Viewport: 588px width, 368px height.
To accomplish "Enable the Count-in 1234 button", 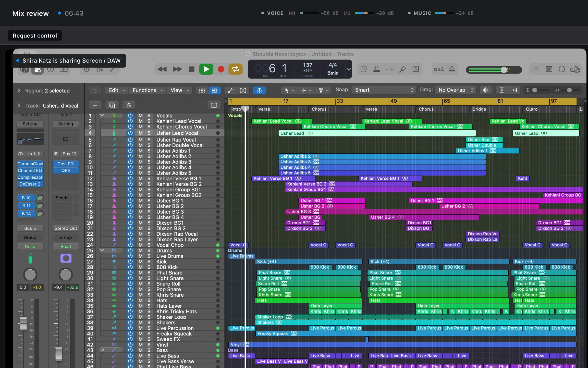I will click(438, 69).
